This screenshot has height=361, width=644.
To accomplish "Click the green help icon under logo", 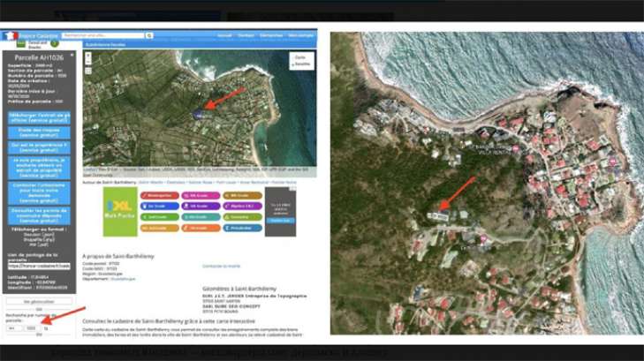I will pyautogui.click(x=55, y=43).
